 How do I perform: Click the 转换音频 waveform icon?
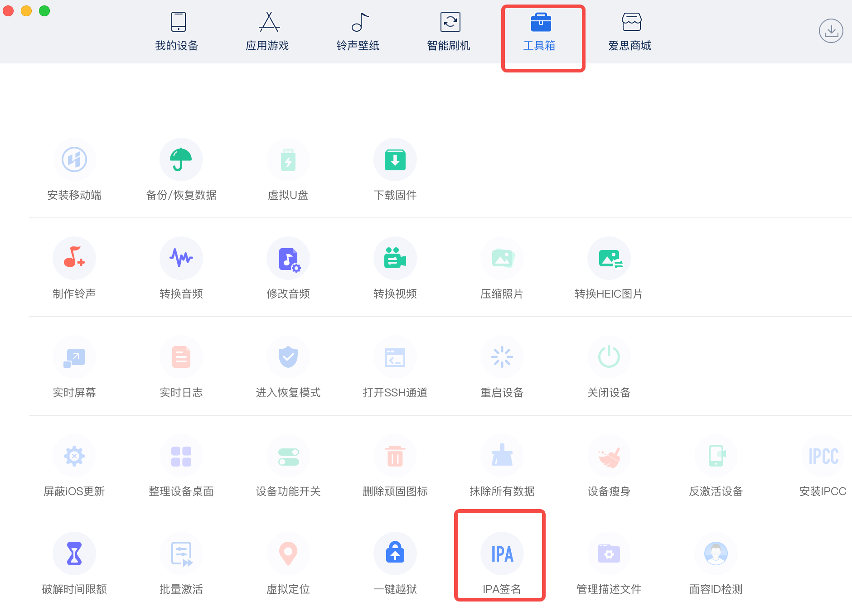click(181, 259)
